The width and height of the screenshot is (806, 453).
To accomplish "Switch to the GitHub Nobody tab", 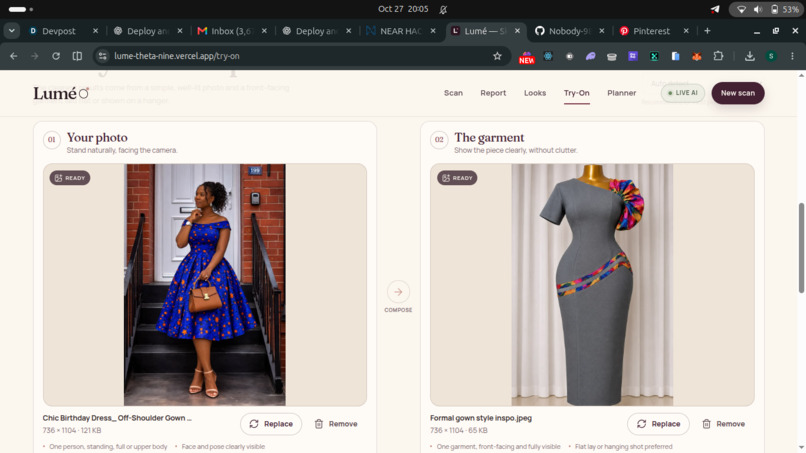I will click(569, 31).
